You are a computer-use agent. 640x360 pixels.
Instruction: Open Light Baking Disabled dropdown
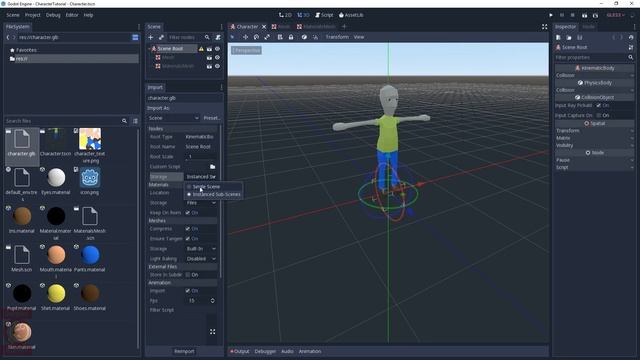[201, 259]
